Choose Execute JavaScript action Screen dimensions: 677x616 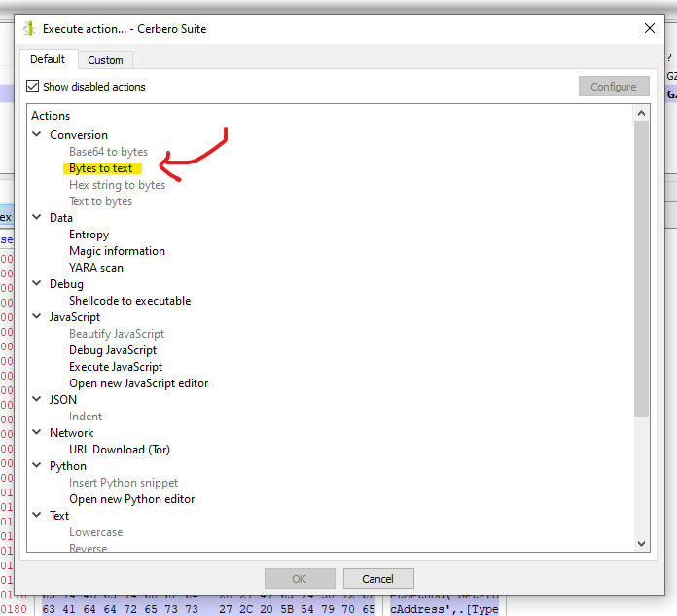[x=116, y=367]
